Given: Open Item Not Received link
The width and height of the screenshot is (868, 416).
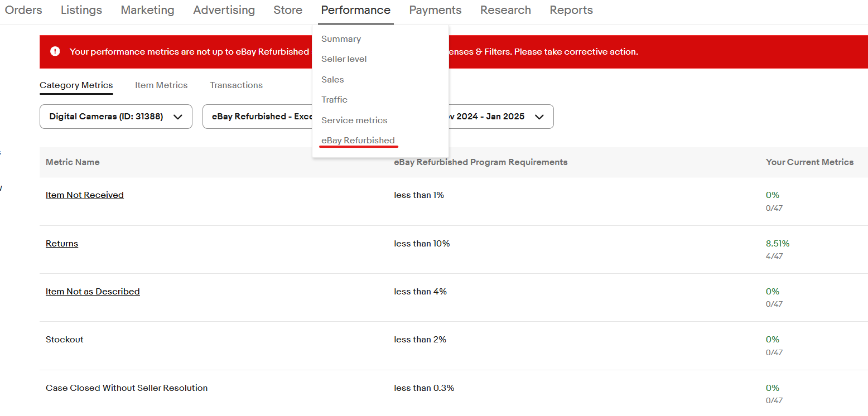Looking at the screenshot, I should pos(85,195).
